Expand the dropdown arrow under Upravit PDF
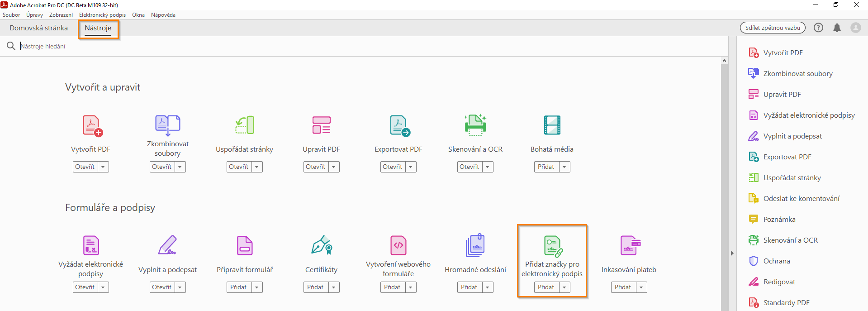The width and height of the screenshot is (868, 311). pyautogui.click(x=334, y=167)
